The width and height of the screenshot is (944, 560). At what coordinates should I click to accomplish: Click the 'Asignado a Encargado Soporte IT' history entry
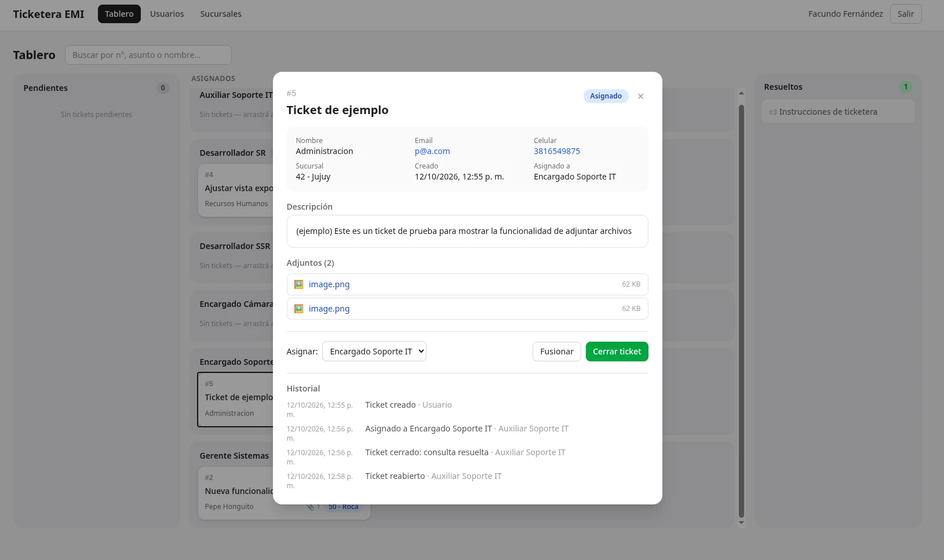(428, 429)
